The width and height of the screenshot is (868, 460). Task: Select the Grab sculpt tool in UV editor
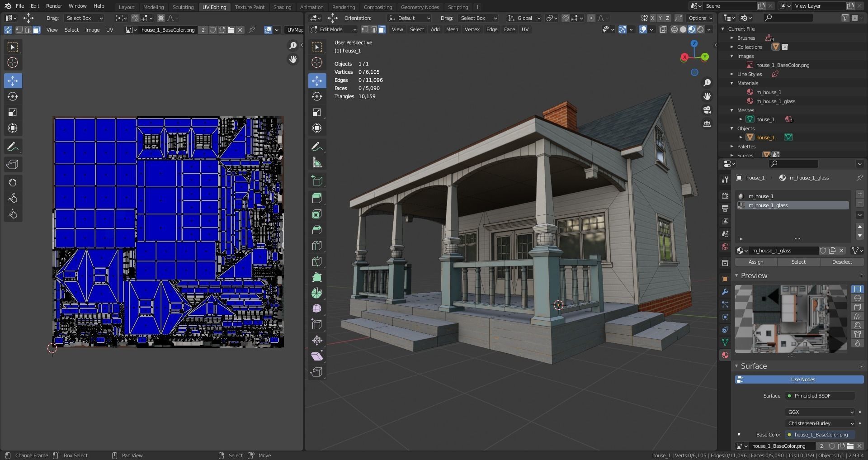click(x=13, y=183)
